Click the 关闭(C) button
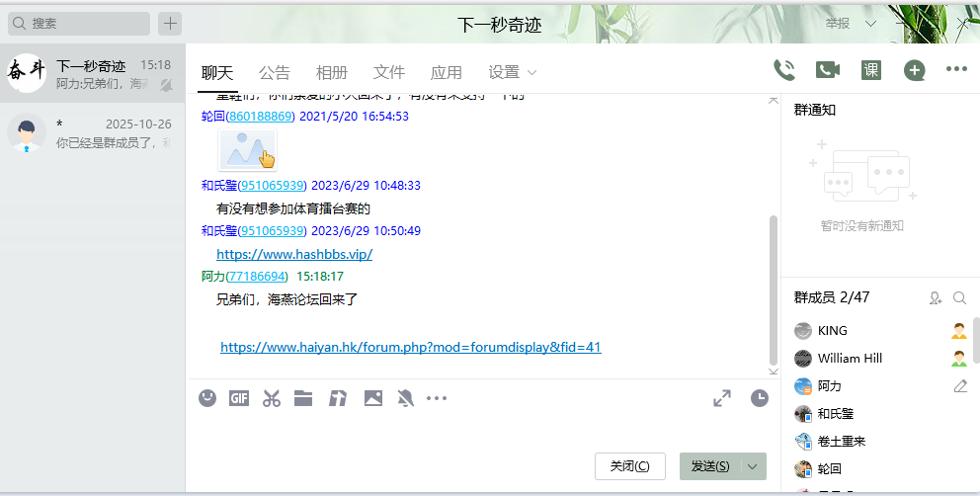 (x=629, y=466)
